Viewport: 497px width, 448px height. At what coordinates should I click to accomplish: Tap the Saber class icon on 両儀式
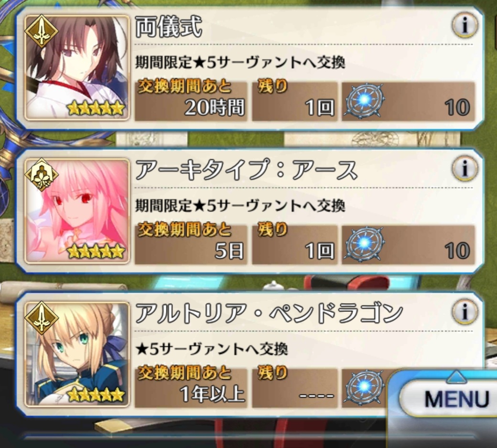[42, 31]
